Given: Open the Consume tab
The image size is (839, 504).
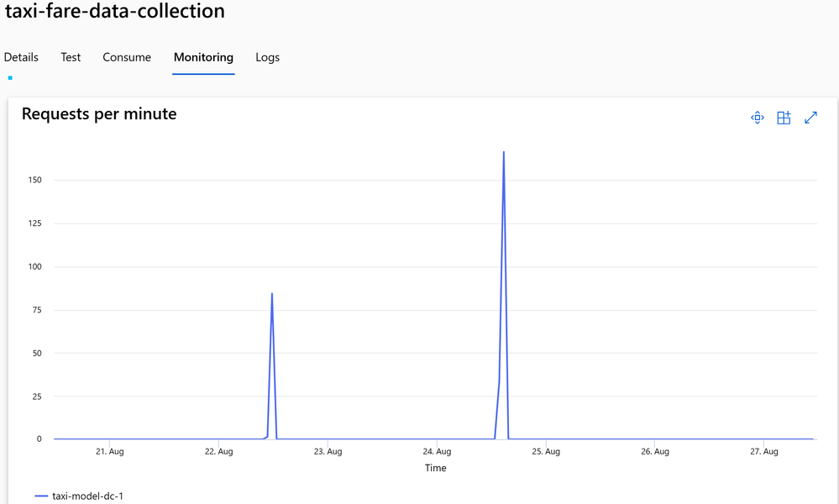Looking at the screenshot, I should pos(127,57).
